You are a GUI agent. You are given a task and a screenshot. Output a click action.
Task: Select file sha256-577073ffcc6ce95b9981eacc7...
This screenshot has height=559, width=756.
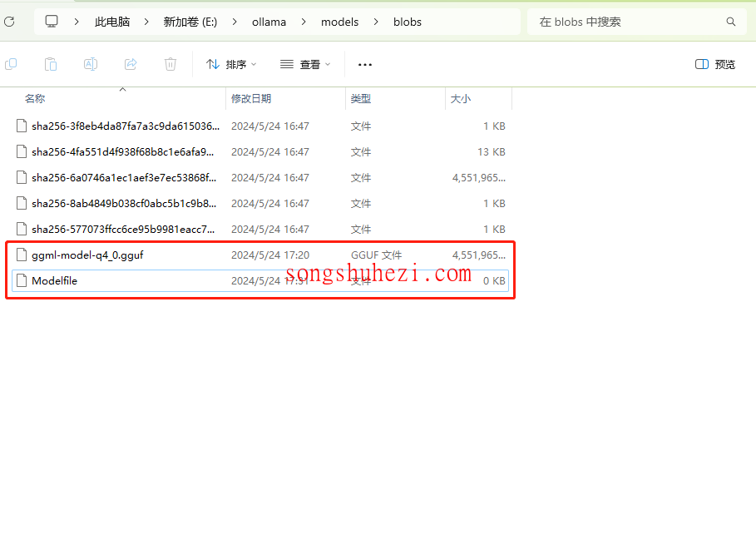123,229
